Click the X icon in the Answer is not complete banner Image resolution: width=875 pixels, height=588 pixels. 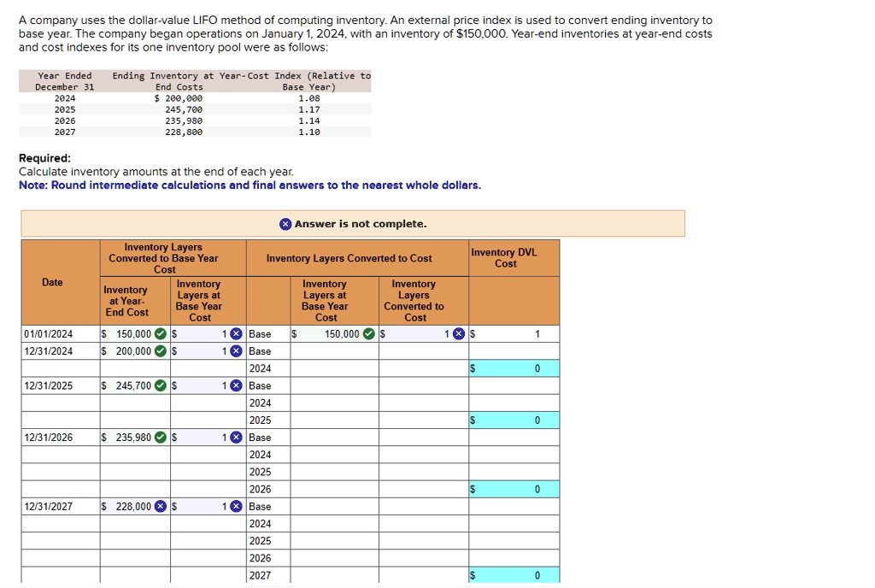tap(285, 223)
